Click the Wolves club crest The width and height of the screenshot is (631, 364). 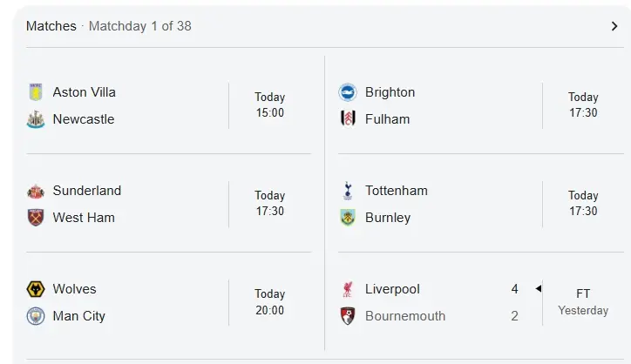[x=36, y=289]
